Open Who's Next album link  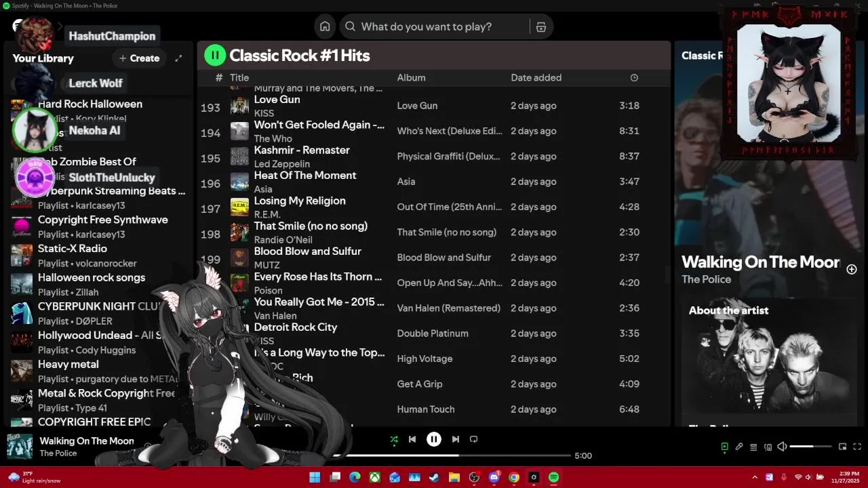pos(450,131)
